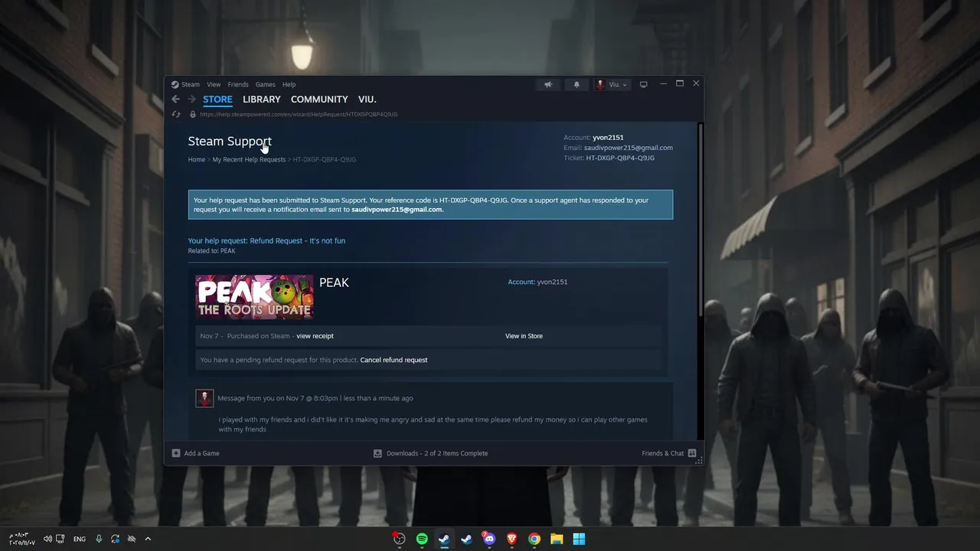Click the Steam Support heading
980x551 pixels.
point(230,142)
